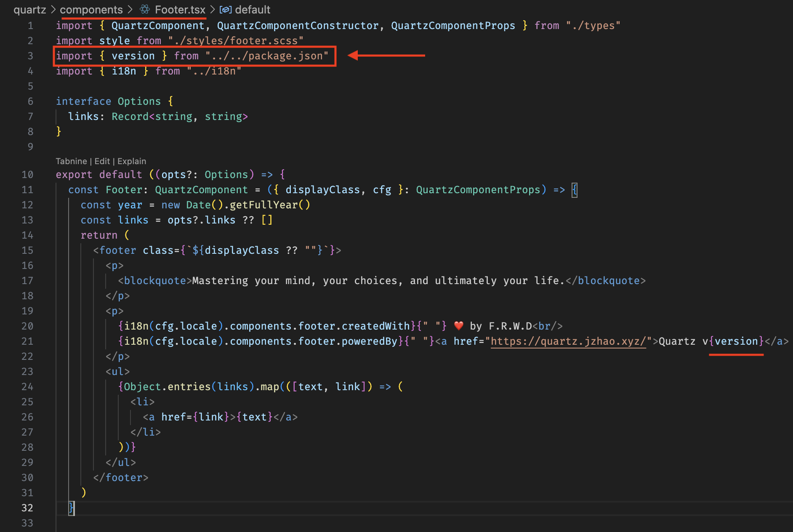This screenshot has width=793, height=532.
Task: Click the chevron separator right after quartz breadcrumb
Action: click(53, 9)
